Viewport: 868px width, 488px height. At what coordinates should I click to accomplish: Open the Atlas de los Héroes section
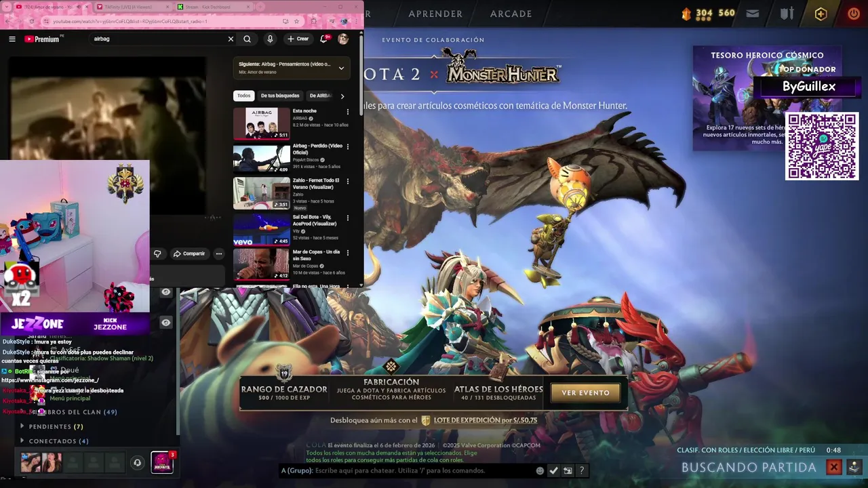coord(498,392)
